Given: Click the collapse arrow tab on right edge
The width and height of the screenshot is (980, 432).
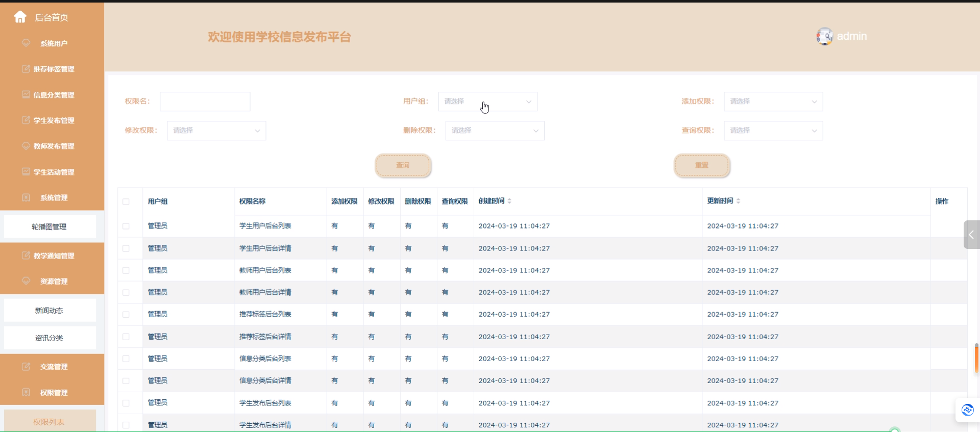Looking at the screenshot, I should [x=971, y=235].
